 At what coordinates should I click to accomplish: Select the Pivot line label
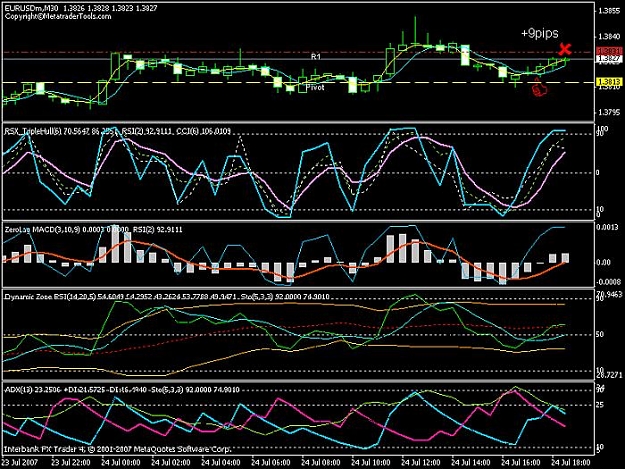(315, 87)
